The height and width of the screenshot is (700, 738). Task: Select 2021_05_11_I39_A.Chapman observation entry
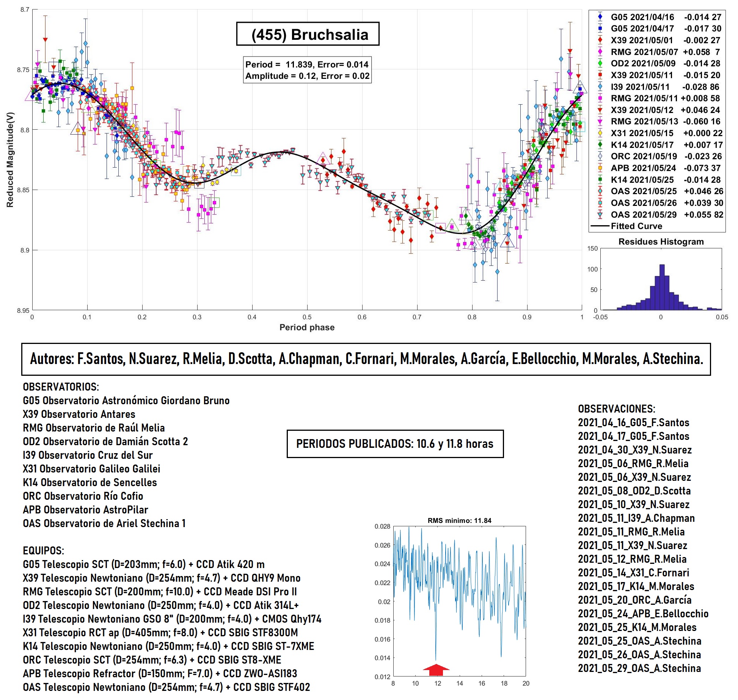coord(636,518)
